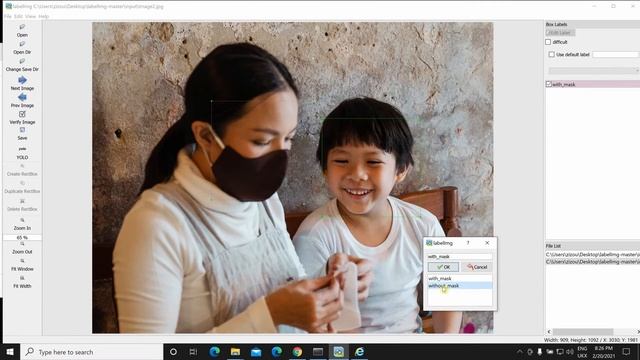
Task: Open the View menu
Action: (x=31, y=16)
